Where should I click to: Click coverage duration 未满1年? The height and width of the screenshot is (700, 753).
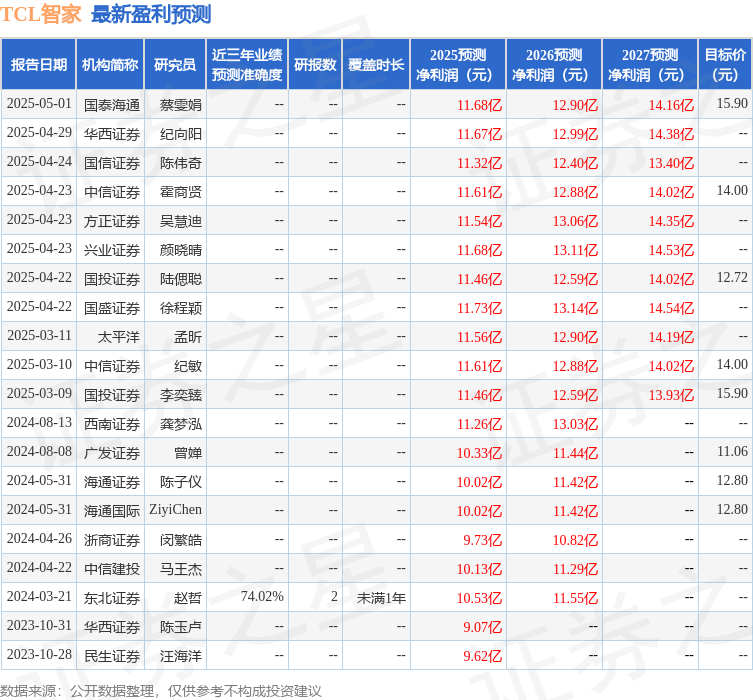pyautogui.click(x=381, y=598)
